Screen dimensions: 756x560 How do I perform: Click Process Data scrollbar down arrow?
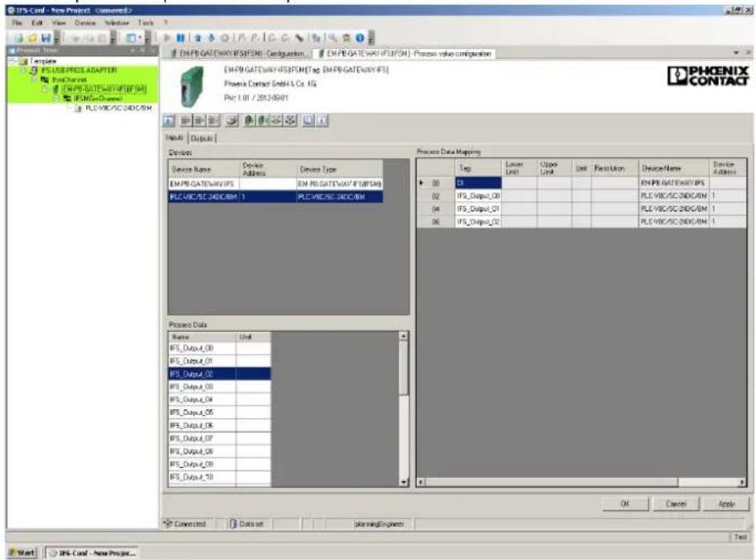[404, 482]
